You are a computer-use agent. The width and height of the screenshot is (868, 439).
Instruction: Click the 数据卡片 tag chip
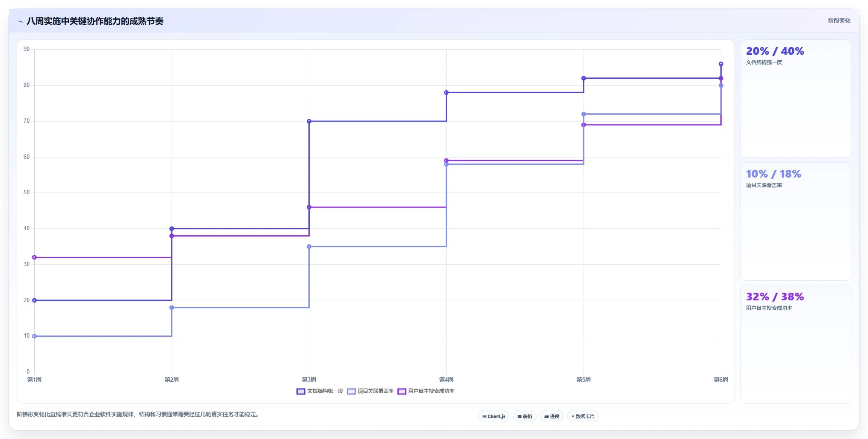(x=583, y=416)
